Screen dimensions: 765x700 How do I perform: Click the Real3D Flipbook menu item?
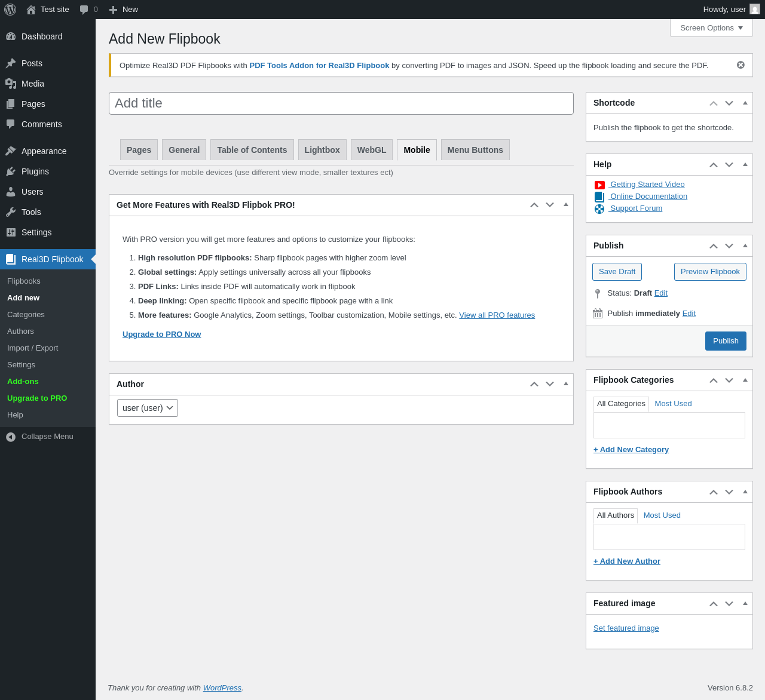point(48,259)
